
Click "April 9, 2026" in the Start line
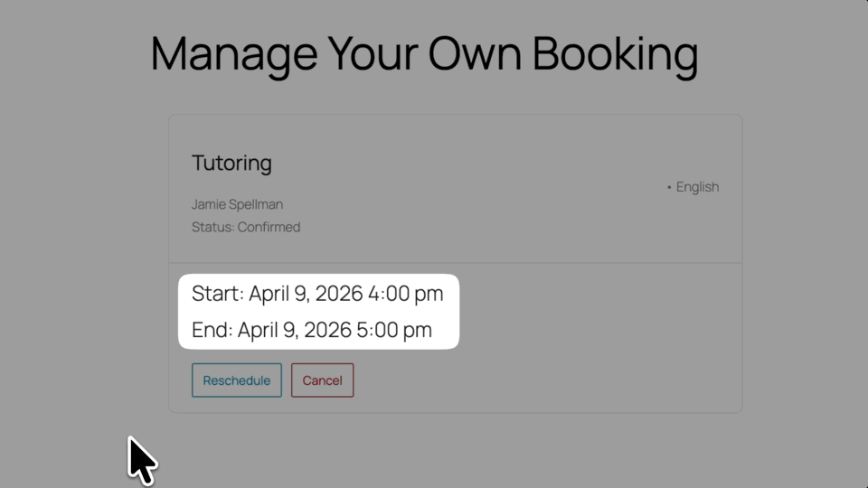click(x=306, y=294)
